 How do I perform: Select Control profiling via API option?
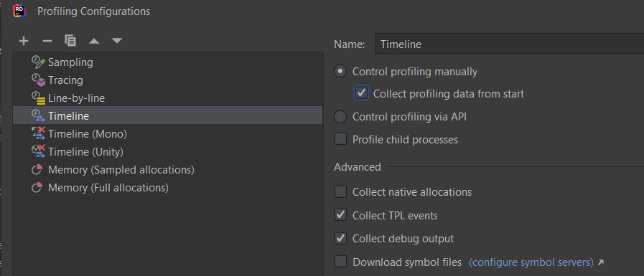click(x=340, y=117)
